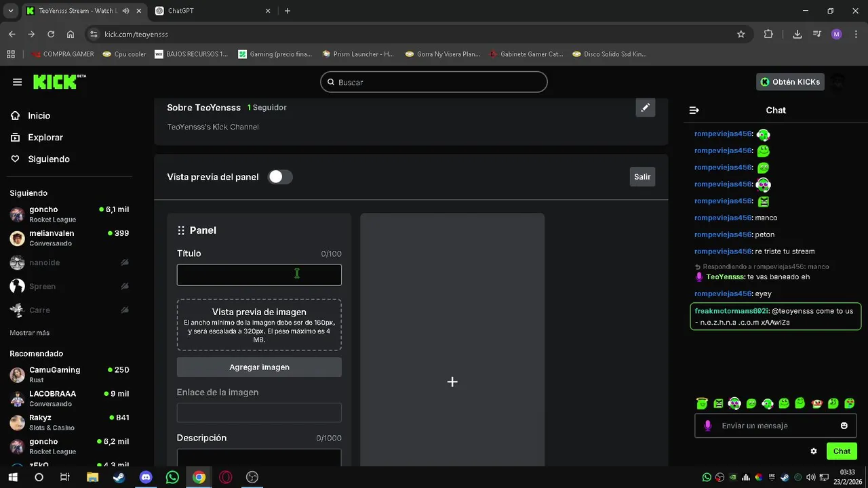This screenshot has height=488, width=868.
Task: Select the first green emote in quick emote row
Action: (702, 403)
